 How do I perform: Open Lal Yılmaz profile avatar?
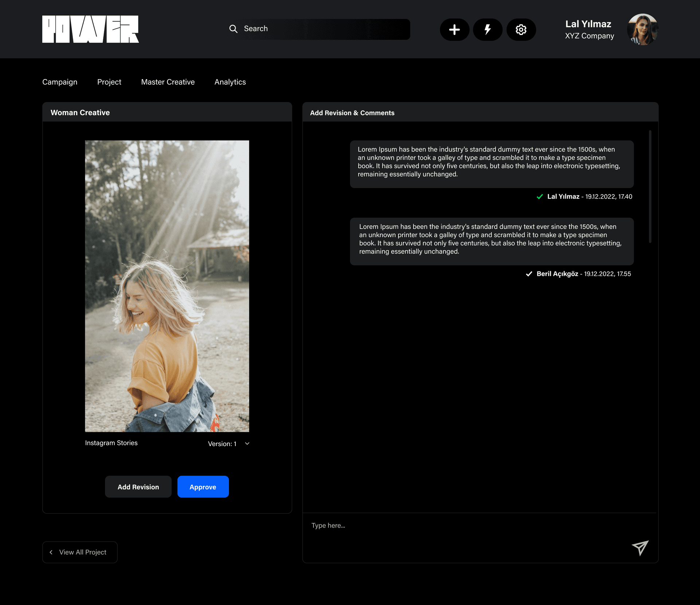click(x=642, y=30)
